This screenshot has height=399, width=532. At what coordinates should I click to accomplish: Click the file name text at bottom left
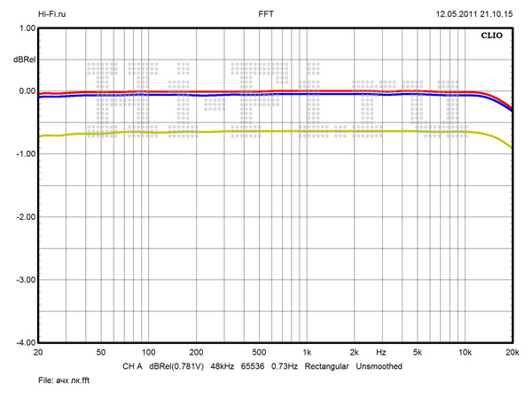pos(53,380)
